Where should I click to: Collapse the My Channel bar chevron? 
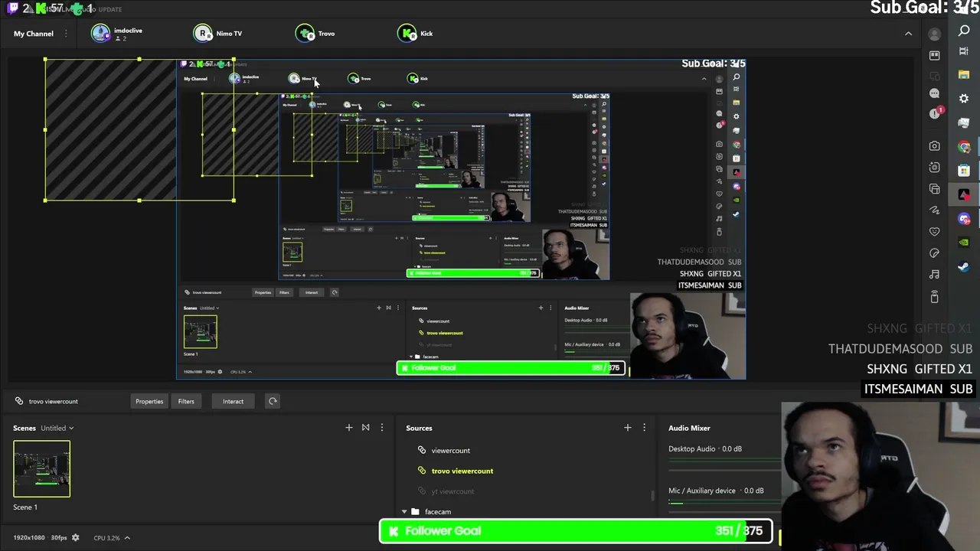pyautogui.click(x=908, y=34)
